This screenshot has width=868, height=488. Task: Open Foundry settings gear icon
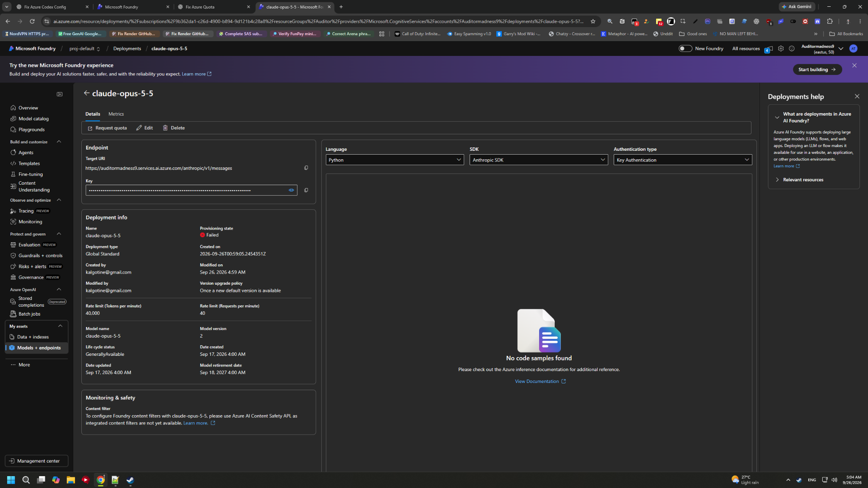pos(781,49)
